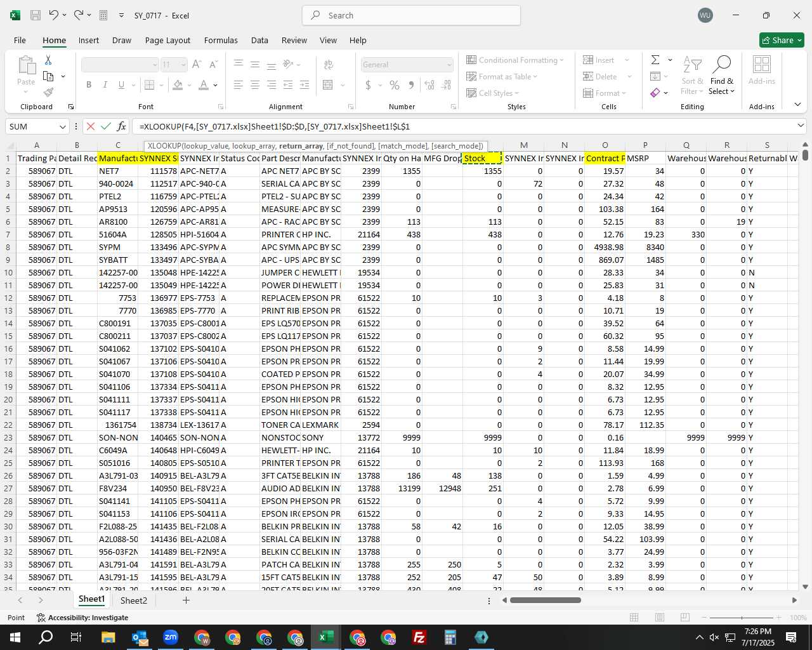Image resolution: width=812 pixels, height=650 pixels.
Task: Click the WU account avatar
Action: pos(705,15)
